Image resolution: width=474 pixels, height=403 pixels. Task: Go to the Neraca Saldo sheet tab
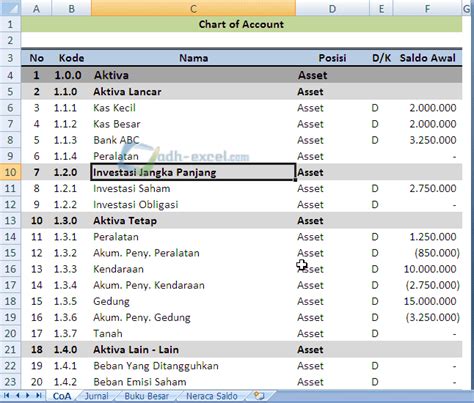click(x=212, y=396)
